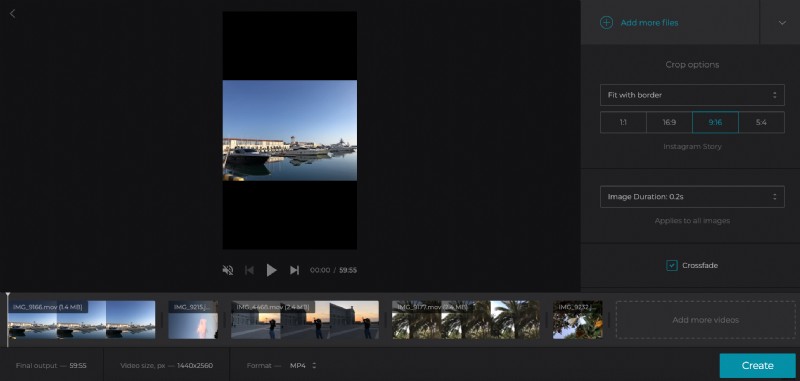This screenshot has height=381, width=800.
Task: Unmute the preview audio
Action: tap(228, 270)
